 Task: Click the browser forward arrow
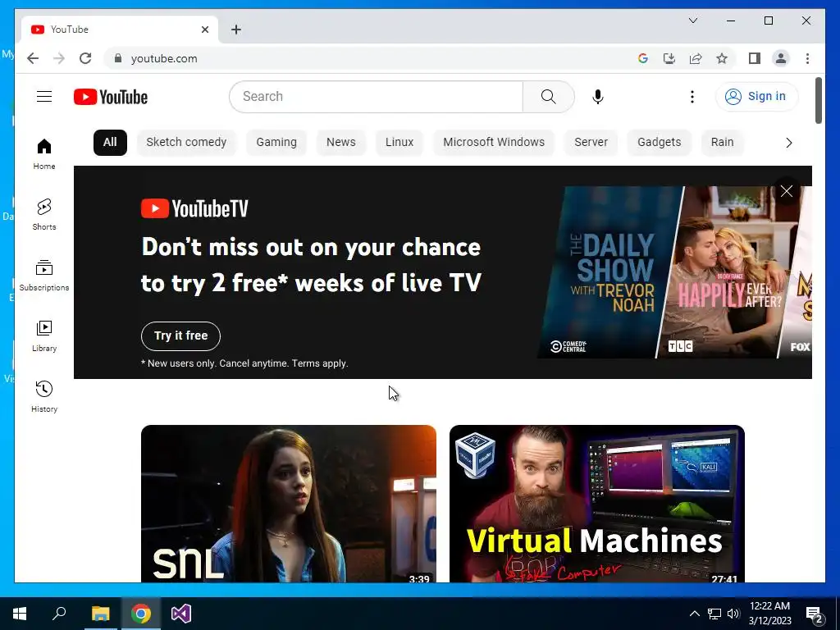59,58
